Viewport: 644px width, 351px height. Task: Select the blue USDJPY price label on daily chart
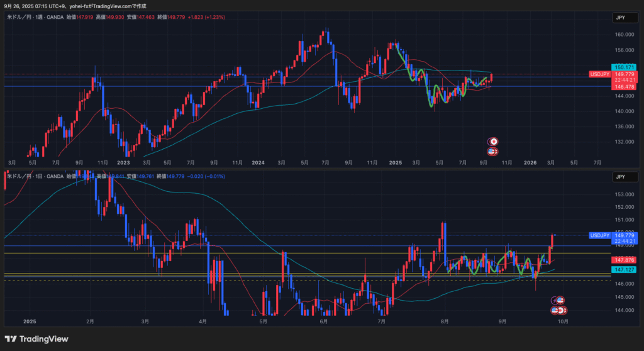(x=600, y=235)
